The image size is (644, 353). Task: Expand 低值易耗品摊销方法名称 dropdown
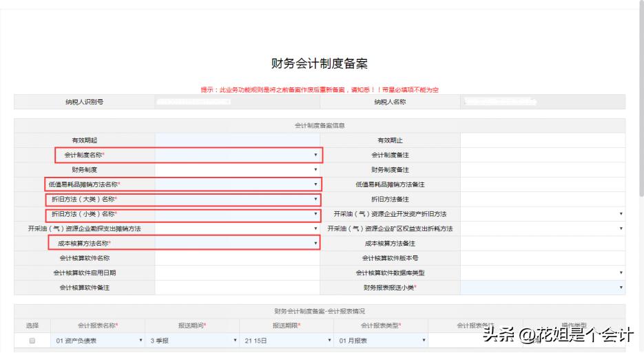[238, 184]
